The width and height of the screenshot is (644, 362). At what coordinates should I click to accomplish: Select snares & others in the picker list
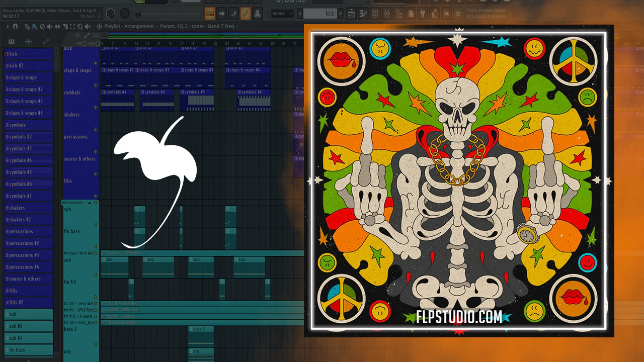pos(29,279)
